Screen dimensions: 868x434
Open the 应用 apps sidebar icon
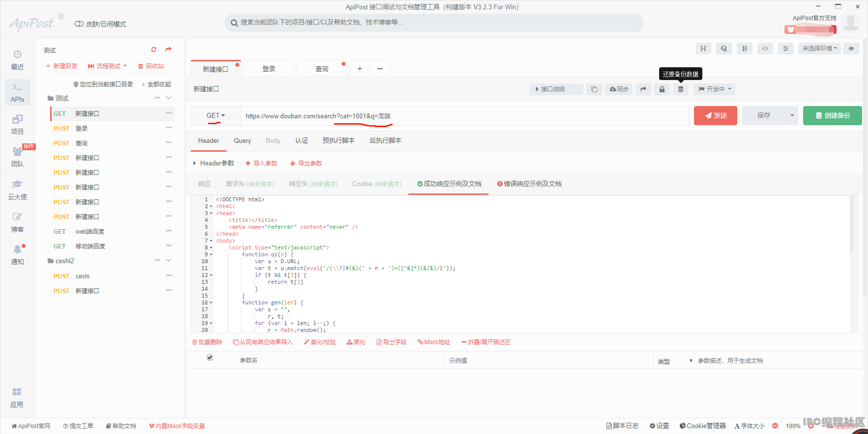pos(17,398)
